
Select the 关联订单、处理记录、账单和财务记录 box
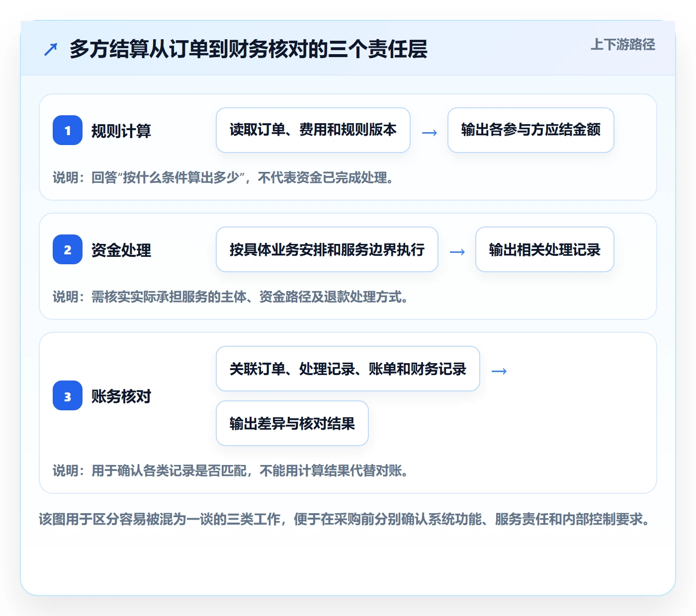point(348,369)
